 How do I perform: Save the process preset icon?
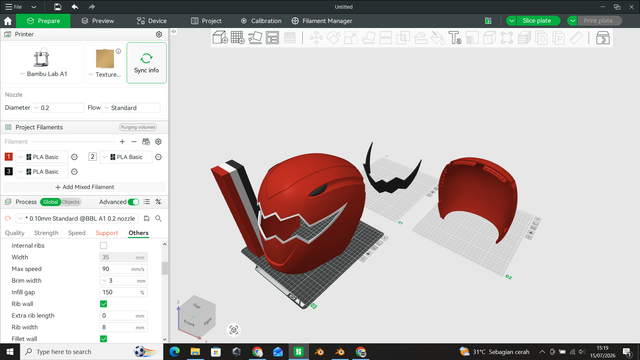pos(147,218)
